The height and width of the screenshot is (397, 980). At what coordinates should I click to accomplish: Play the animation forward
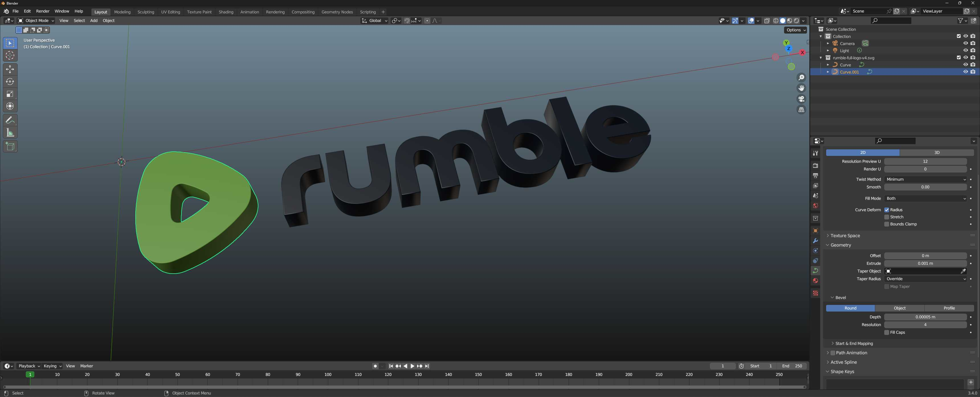(x=413, y=366)
